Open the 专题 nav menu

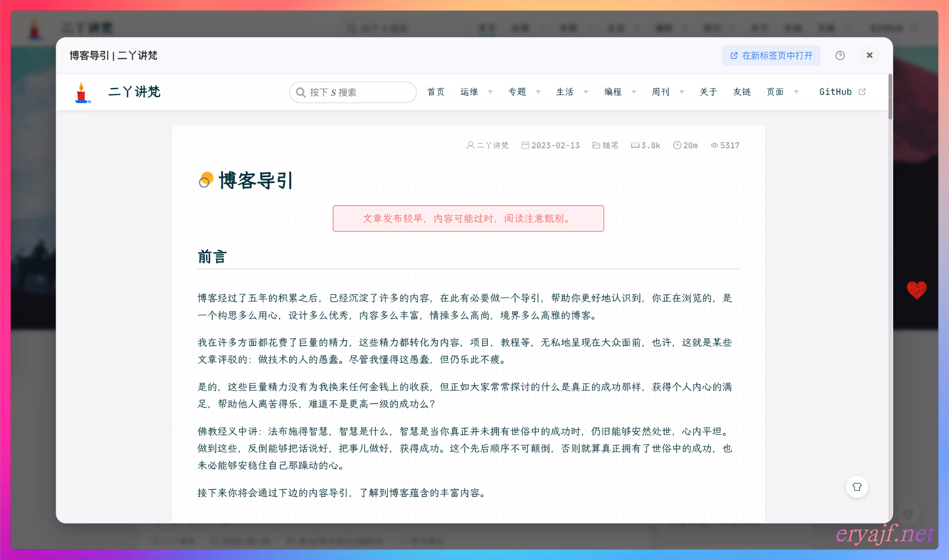[x=517, y=92]
